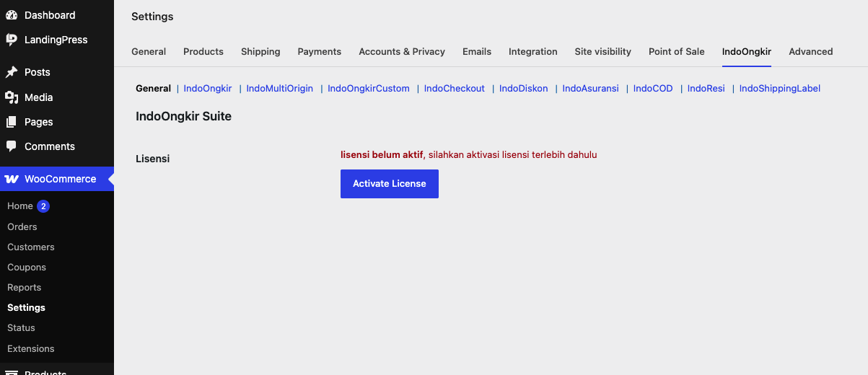This screenshot has height=375, width=868.
Task: Click the IndoOngkir Suite heading
Action: coord(184,116)
